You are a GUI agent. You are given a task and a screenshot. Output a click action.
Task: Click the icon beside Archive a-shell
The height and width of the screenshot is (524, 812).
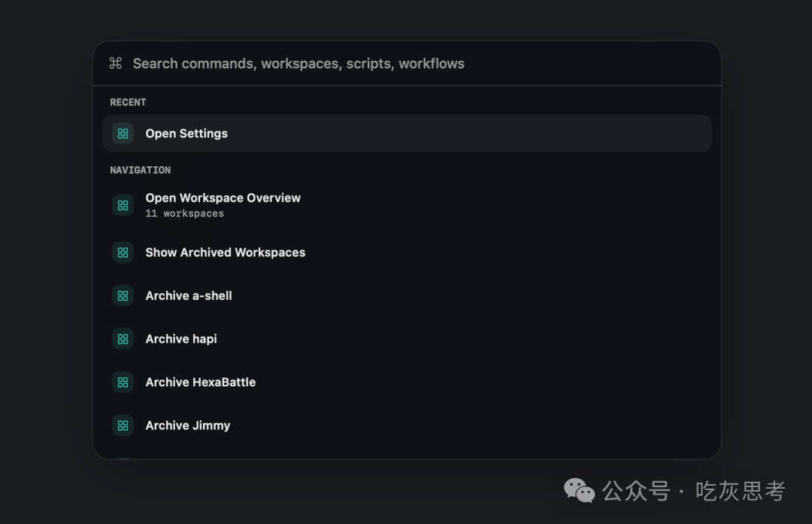coord(123,295)
